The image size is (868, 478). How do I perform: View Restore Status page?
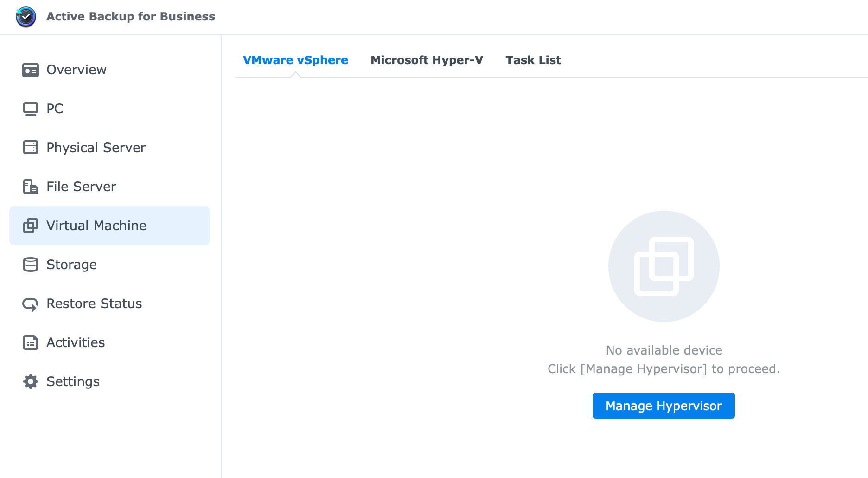point(109,304)
